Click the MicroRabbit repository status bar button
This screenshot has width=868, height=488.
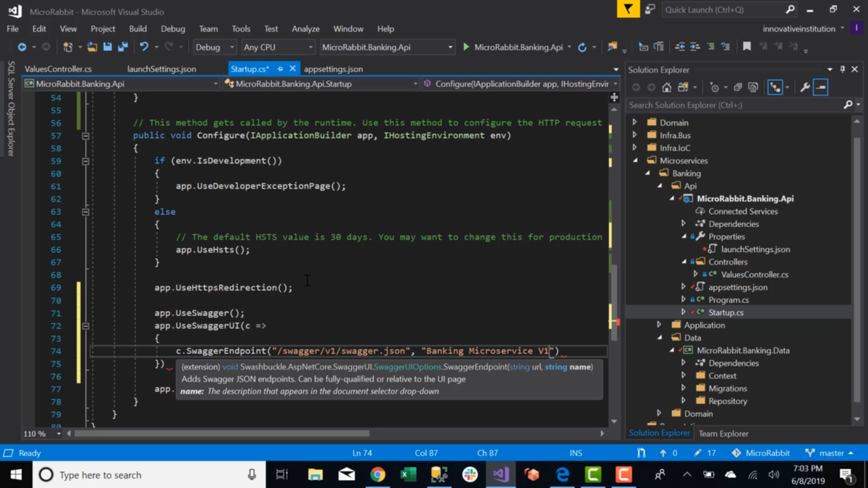pos(760,453)
